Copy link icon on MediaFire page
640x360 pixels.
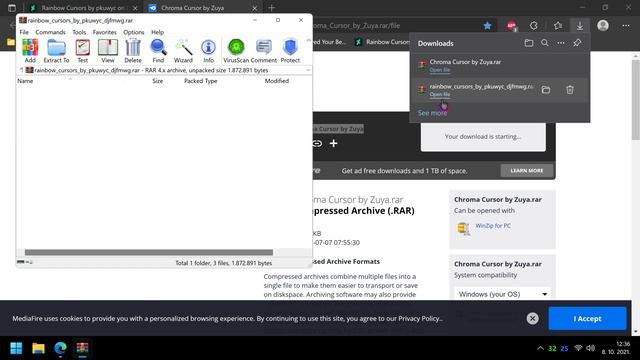pyautogui.click(x=317, y=143)
